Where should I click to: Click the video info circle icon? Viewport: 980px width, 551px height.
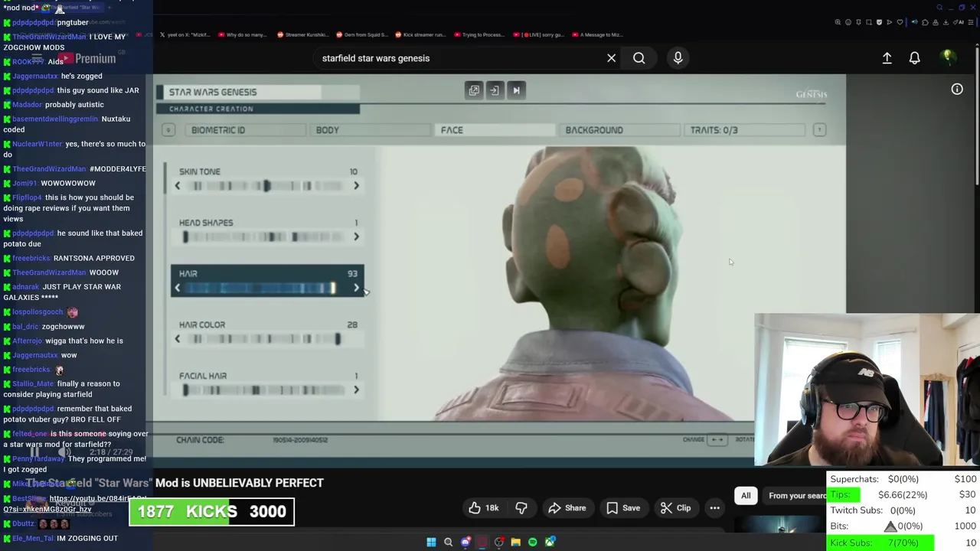click(x=957, y=90)
